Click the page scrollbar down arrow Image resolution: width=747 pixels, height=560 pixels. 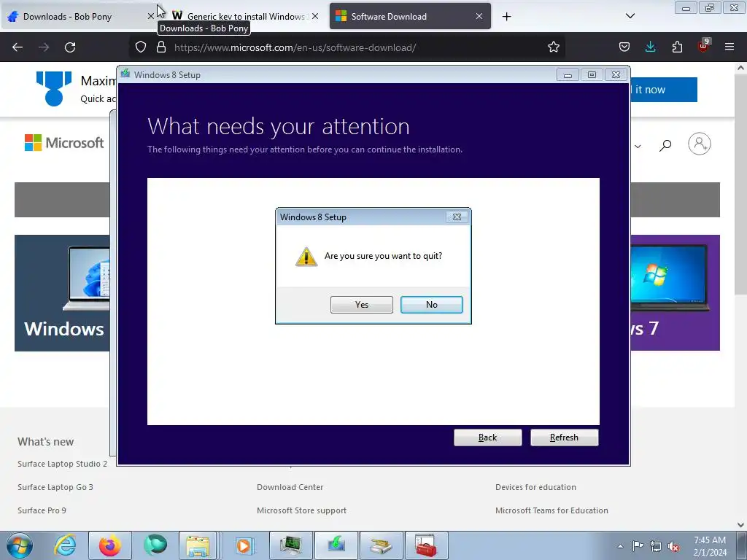point(741,525)
